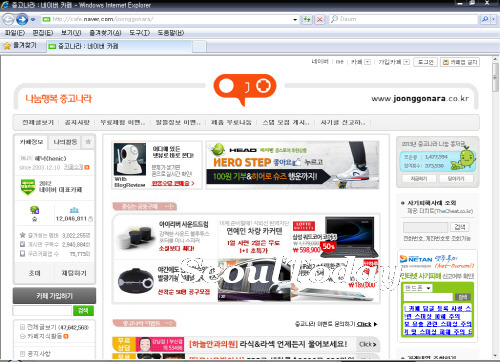This screenshot has width=500, height=362.
Task: Open the 편집(E) menu
Action: (43, 33)
